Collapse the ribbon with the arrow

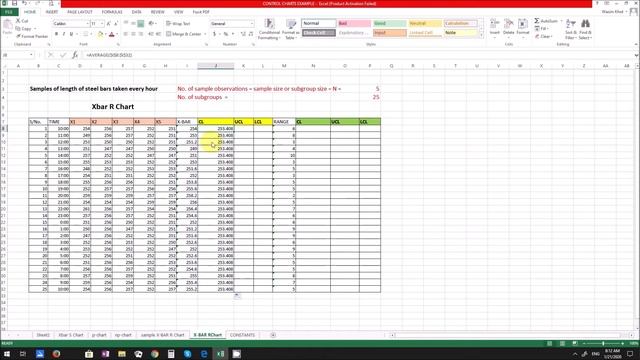coord(636,44)
